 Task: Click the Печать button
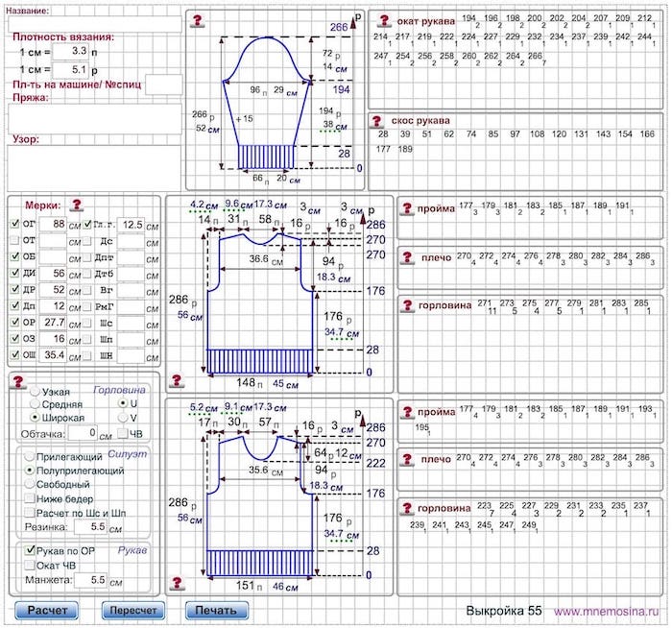pos(217,610)
